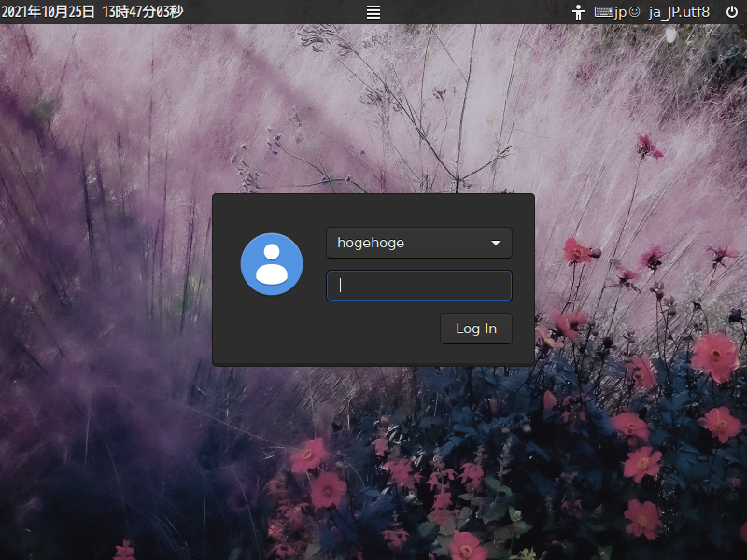
Task: Focus the password input field
Action: coord(418,286)
